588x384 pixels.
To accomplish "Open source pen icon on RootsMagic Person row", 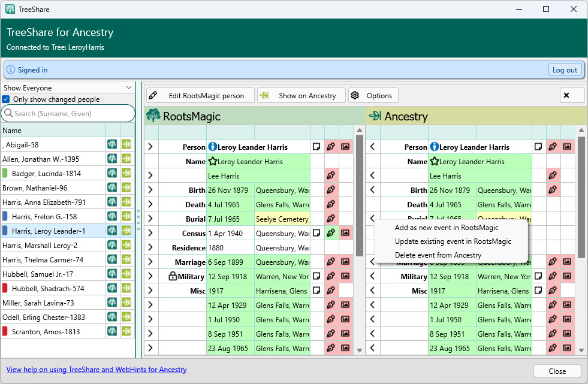I will tap(331, 147).
